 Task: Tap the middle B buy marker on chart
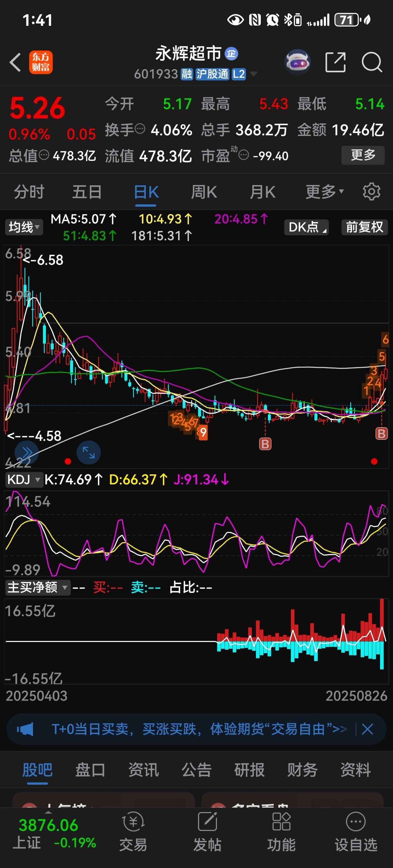265,444
